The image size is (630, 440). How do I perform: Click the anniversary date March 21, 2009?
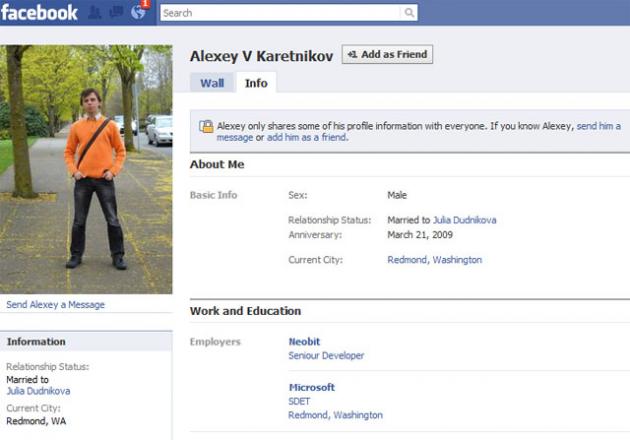pos(420,235)
